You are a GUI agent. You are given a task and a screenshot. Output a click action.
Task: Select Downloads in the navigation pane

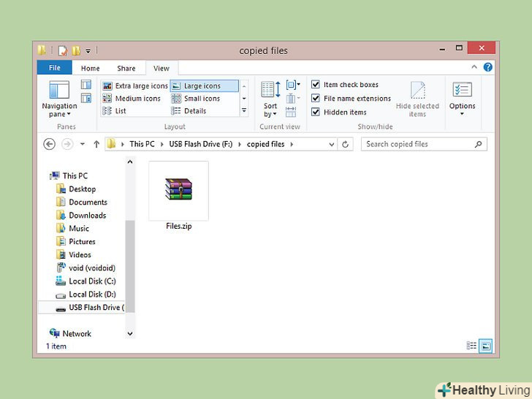point(87,215)
